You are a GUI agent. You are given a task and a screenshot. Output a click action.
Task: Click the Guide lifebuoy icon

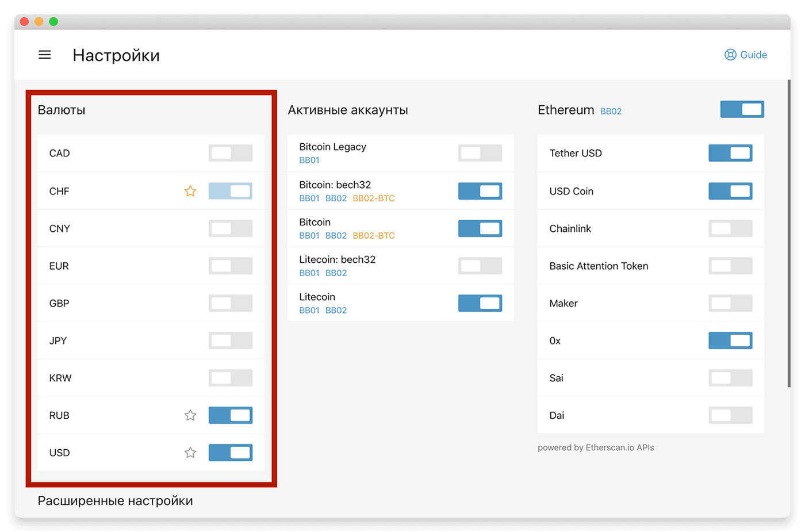coord(730,55)
